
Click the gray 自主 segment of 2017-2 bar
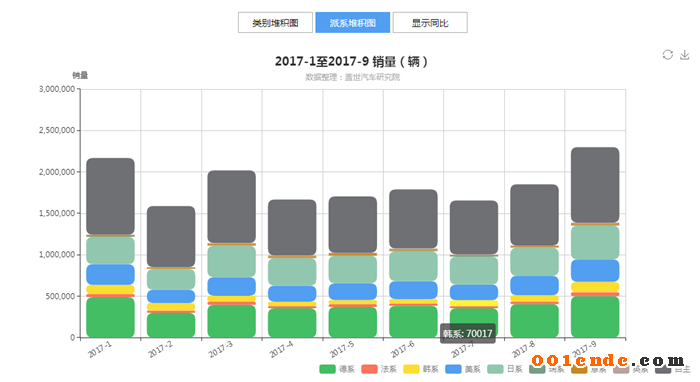tap(171, 237)
